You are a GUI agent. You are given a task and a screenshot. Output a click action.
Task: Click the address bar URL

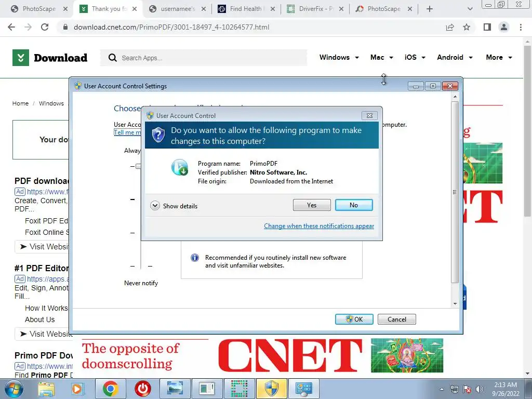[171, 27]
